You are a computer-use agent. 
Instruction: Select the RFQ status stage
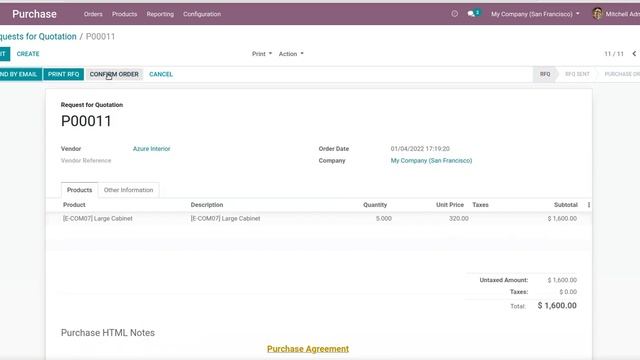[x=545, y=74]
